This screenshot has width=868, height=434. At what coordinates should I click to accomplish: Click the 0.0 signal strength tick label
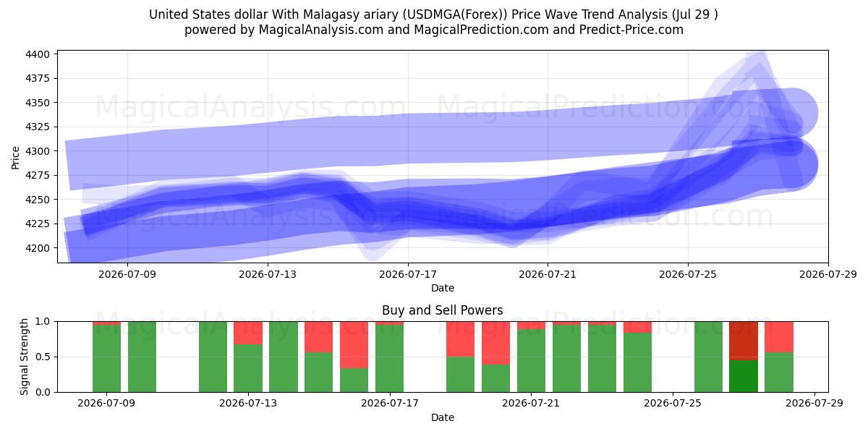pyautogui.click(x=43, y=392)
